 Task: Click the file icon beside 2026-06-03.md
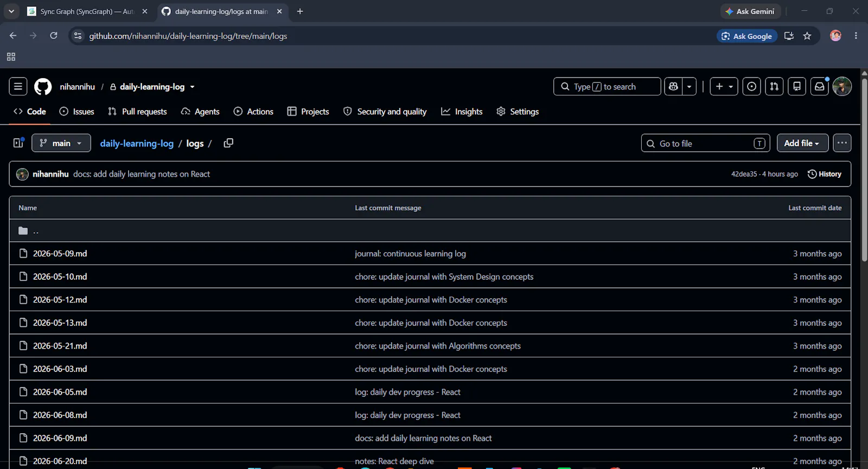(23, 369)
